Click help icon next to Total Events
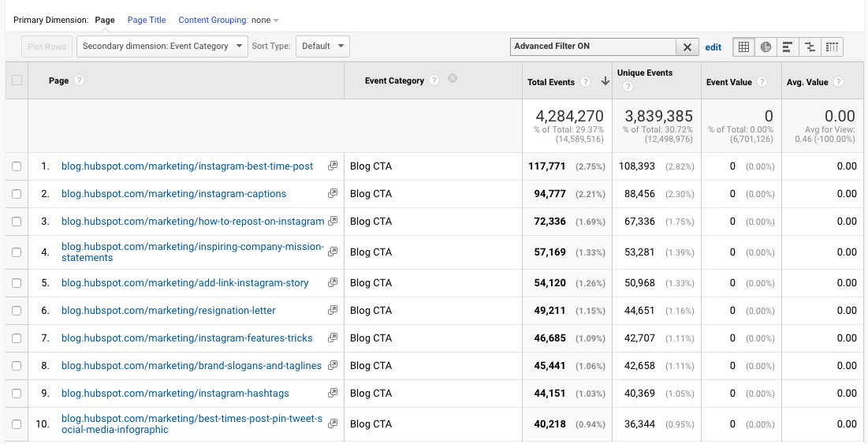The width and height of the screenshot is (868, 444). pyautogui.click(x=584, y=82)
